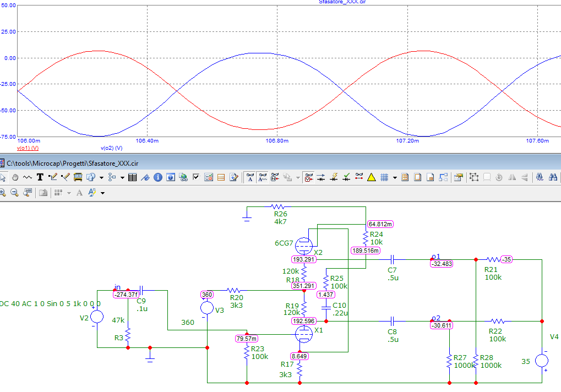Click the yellow warning triangle icon
The height and width of the screenshot is (392, 561).
(x=372, y=177)
